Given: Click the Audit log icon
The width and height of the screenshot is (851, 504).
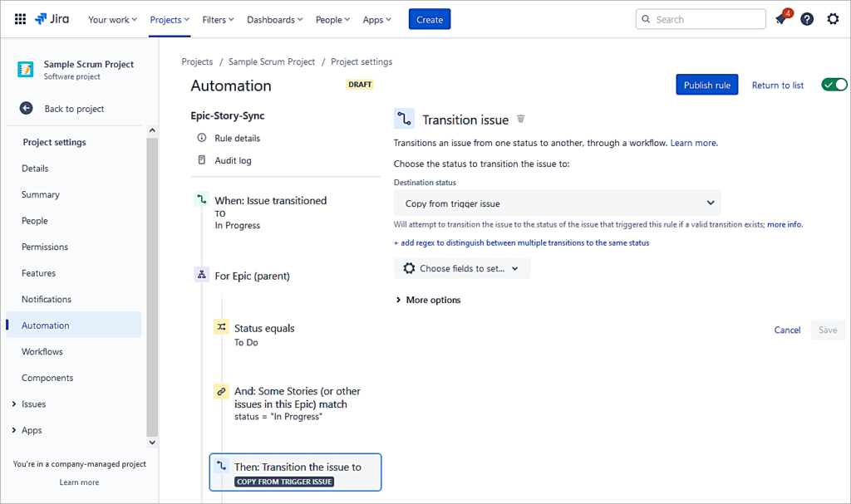Looking at the screenshot, I should coord(201,160).
